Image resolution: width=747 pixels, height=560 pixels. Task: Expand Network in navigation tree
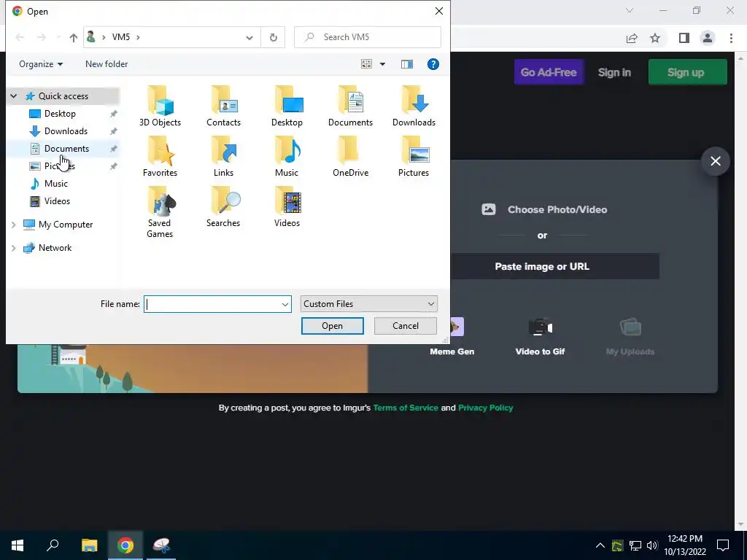coord(14,248)
